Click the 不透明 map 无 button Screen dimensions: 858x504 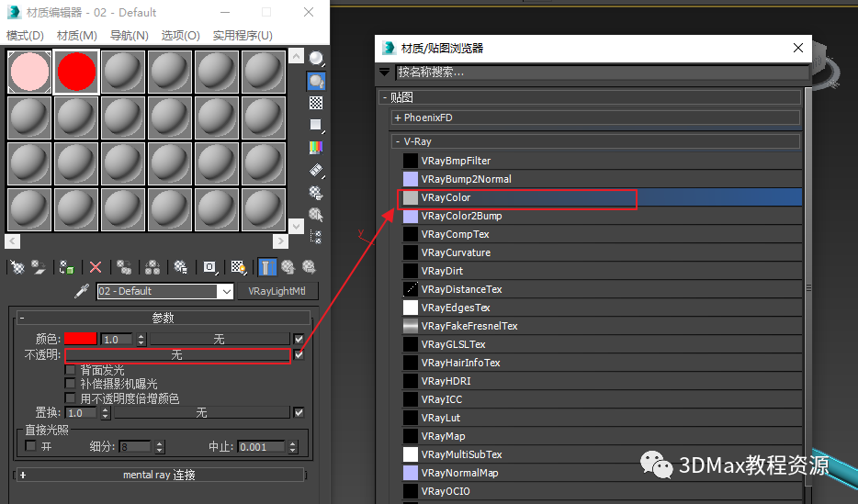point(176,355)
